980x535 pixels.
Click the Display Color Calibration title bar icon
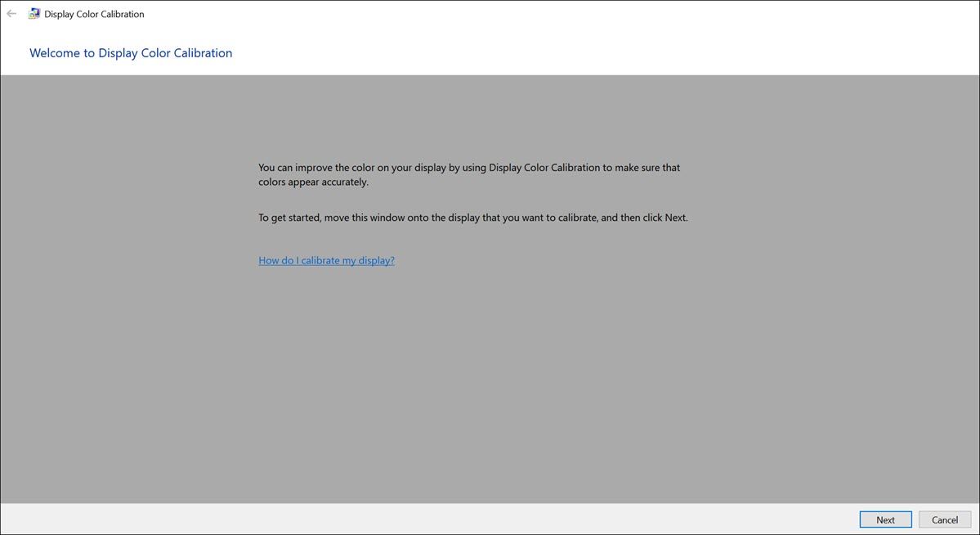(33, 13)
